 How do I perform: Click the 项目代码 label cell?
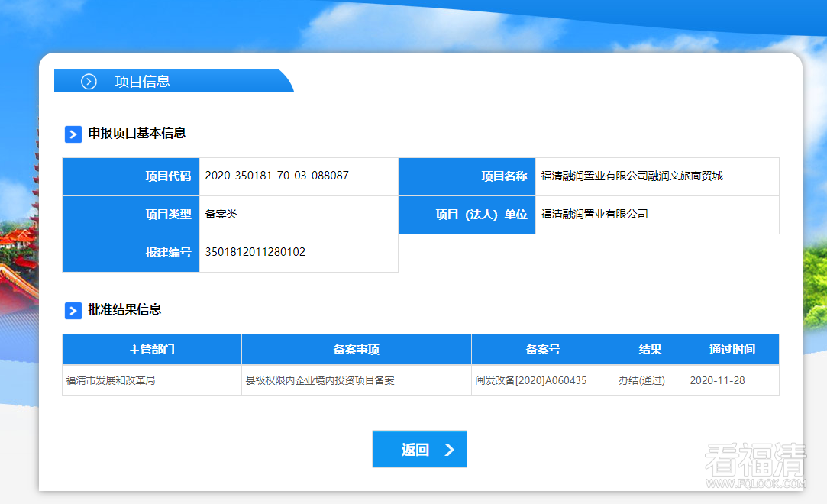(x=131, y=176)
